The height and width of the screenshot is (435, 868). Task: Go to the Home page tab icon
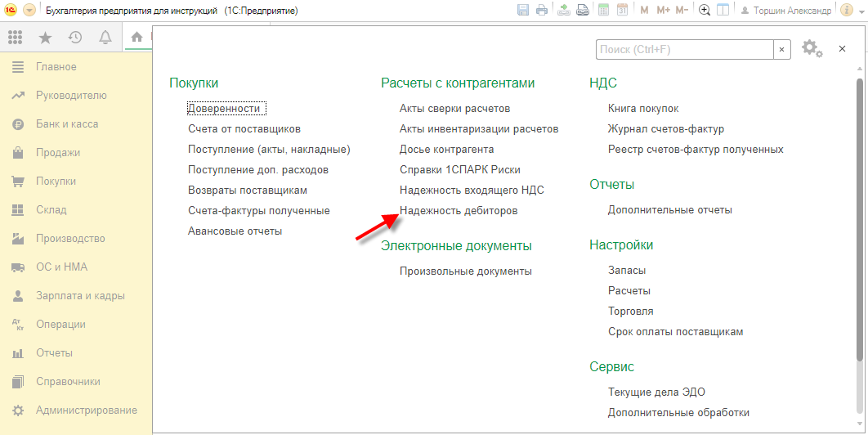pos(136,37)
